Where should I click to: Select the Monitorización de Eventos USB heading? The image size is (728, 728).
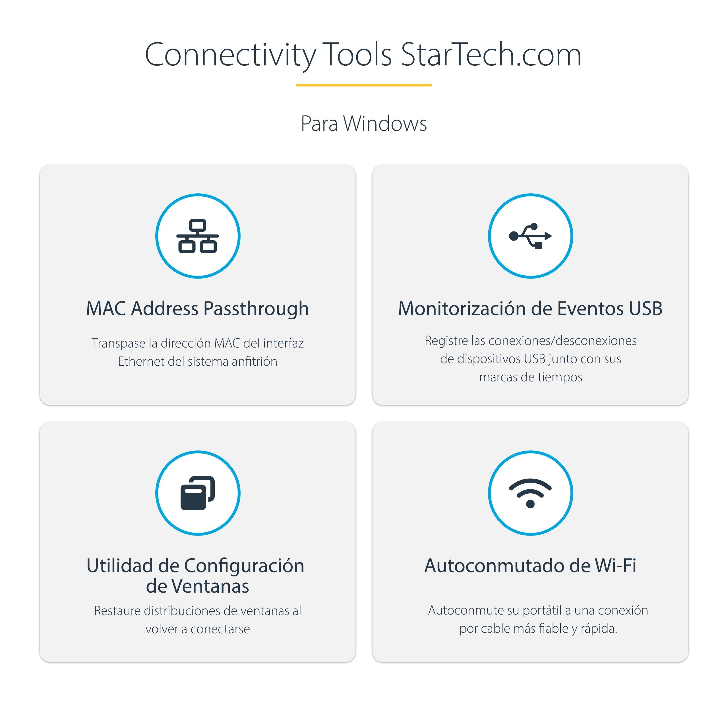[x=530, y=309]
